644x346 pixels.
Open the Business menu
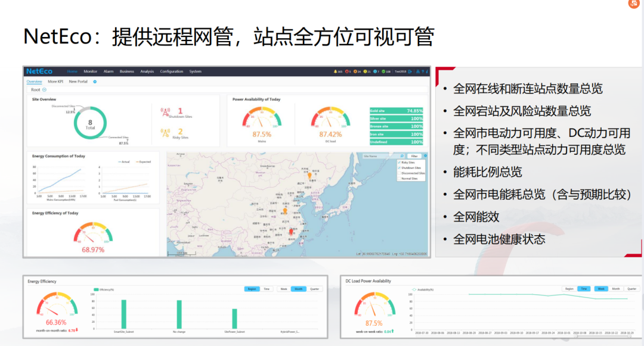pos(127,71)
